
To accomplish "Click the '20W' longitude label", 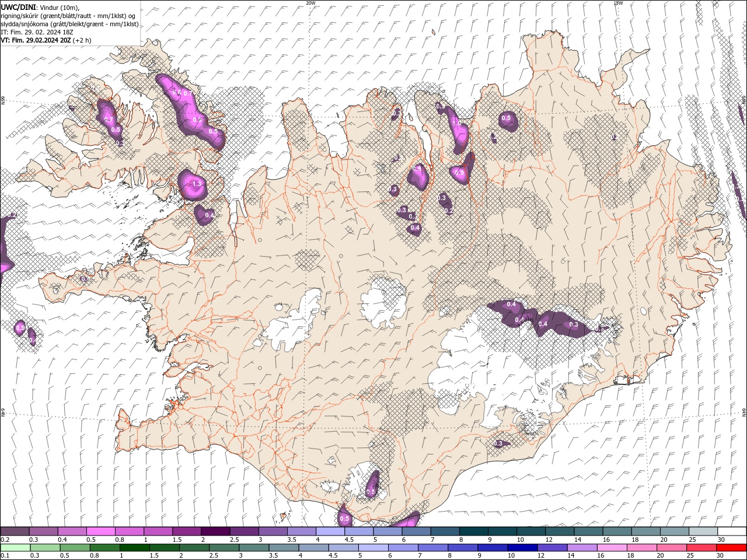I will 310,3.
